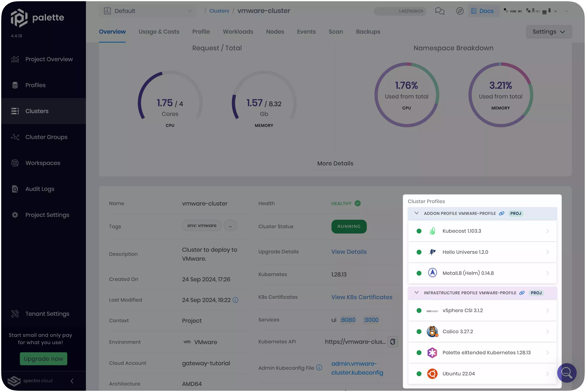Image resolution: width=586 pixels, height=392 pixels.
Task: Switch to the Usage & Costs tab
Action: (x=159, y=32)
